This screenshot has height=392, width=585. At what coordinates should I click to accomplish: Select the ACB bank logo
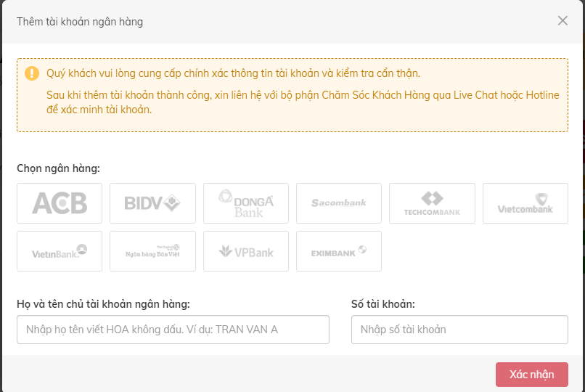60,203
